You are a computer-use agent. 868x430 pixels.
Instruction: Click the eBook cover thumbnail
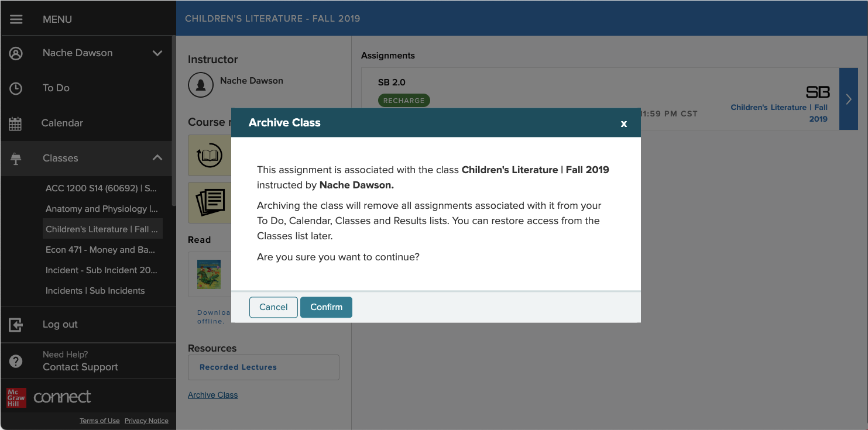tap(209, 274)
